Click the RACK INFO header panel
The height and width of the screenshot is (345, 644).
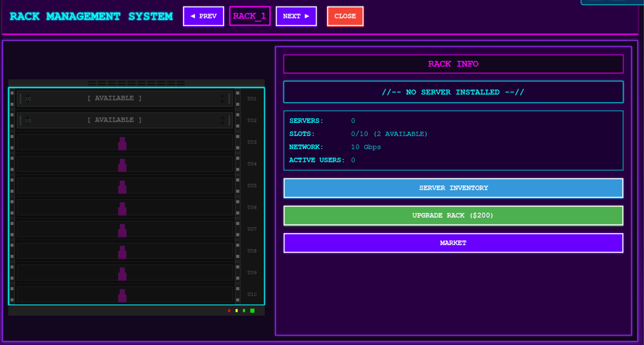coord(453,64)
